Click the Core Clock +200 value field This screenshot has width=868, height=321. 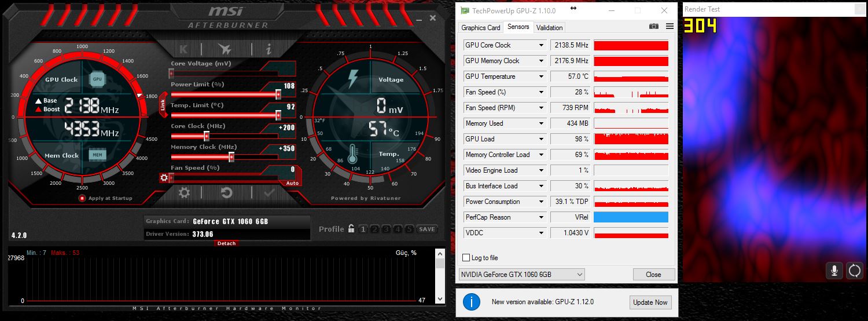(286, 127)
